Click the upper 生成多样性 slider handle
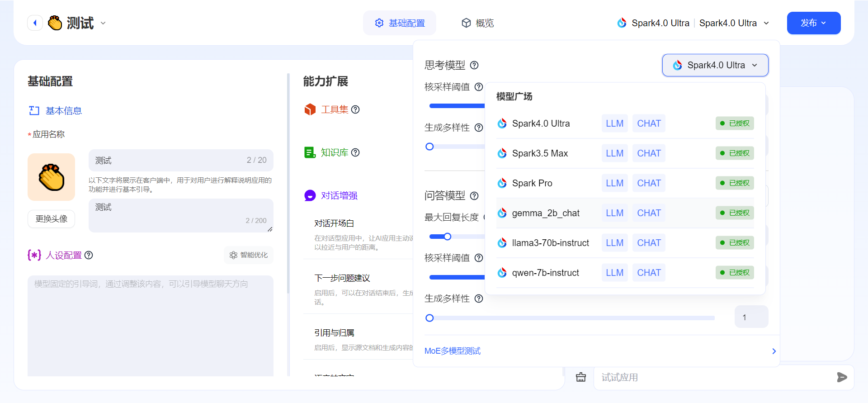 pyautogui.click(x=430, y=147)
